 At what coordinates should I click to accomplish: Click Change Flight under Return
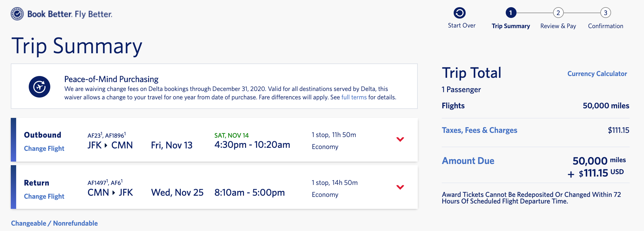[x=44, y=196]
